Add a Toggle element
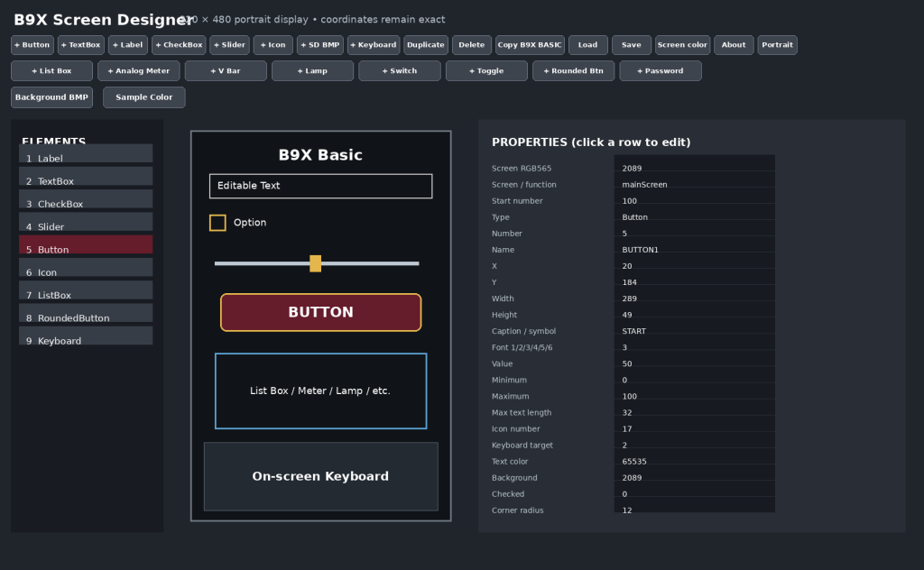Viewport: 924px width, 570px height. [x=486, y=70]
